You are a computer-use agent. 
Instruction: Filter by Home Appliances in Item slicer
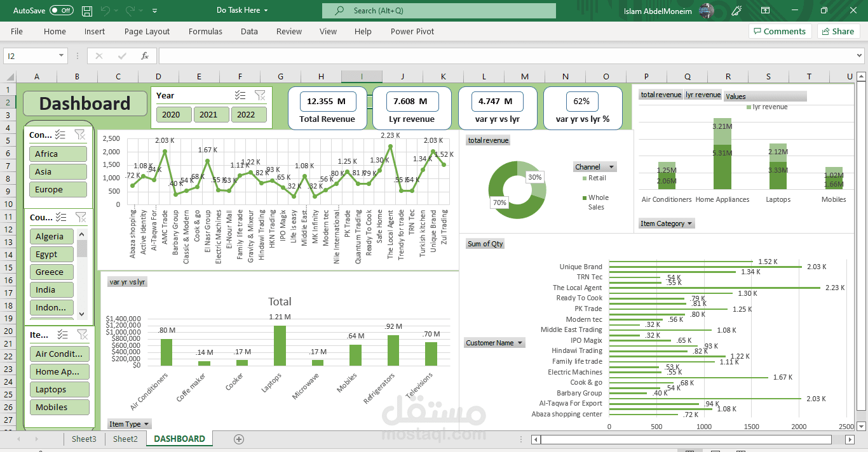tap(59, 371)
